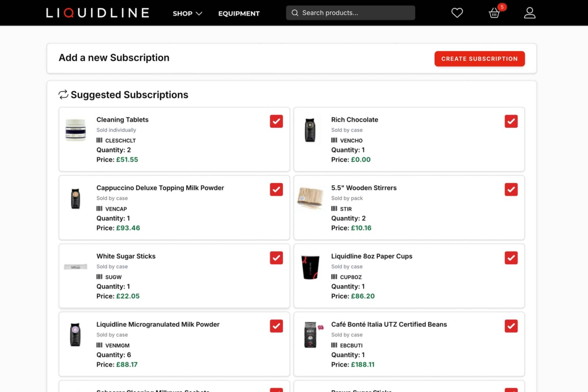Click the barcode icon beside VENMGM
This screenshot has width=588, height=392.
pyautogui.click(x=99, y=344)
